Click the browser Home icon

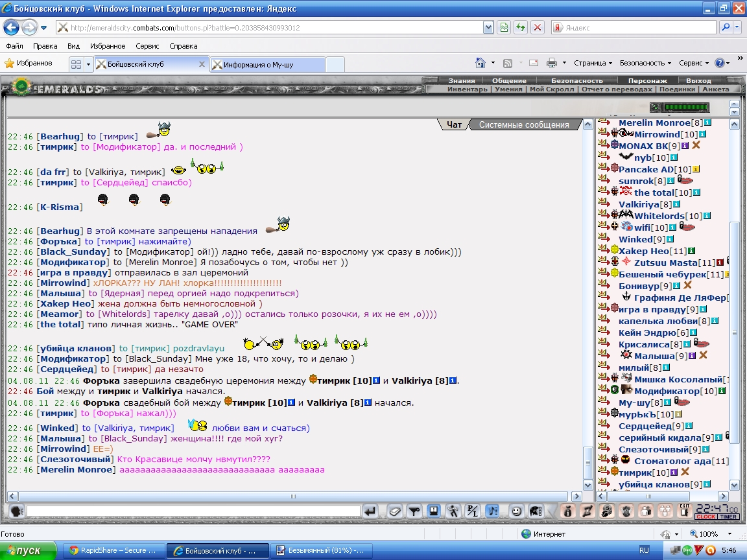pos(480,63)
